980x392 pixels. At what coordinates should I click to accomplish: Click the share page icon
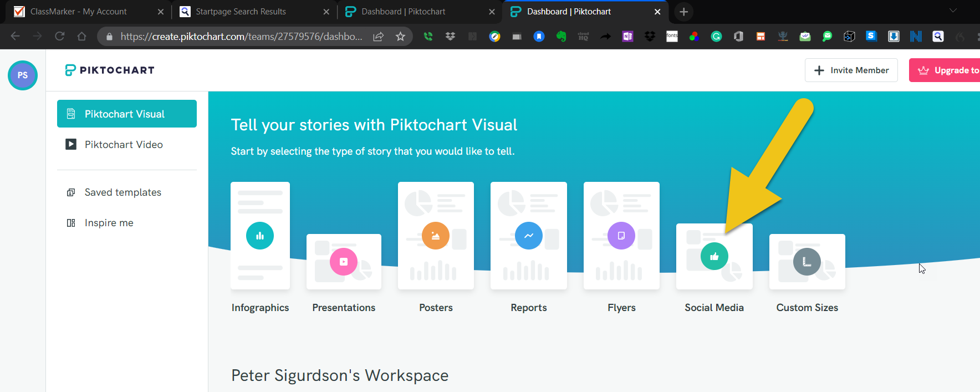pyautogui.click(x=379, y=37)
